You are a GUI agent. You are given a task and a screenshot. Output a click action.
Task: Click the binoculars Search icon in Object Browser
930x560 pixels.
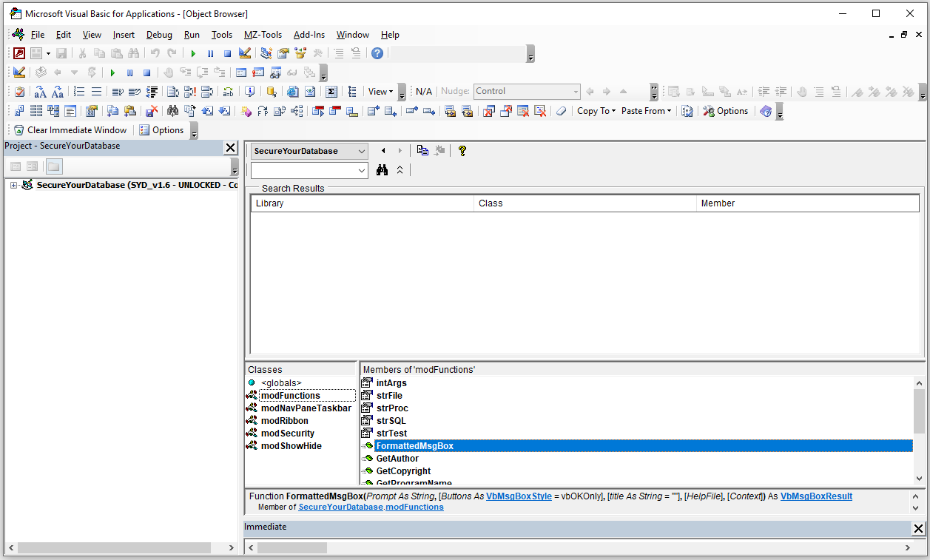point(382,170)
